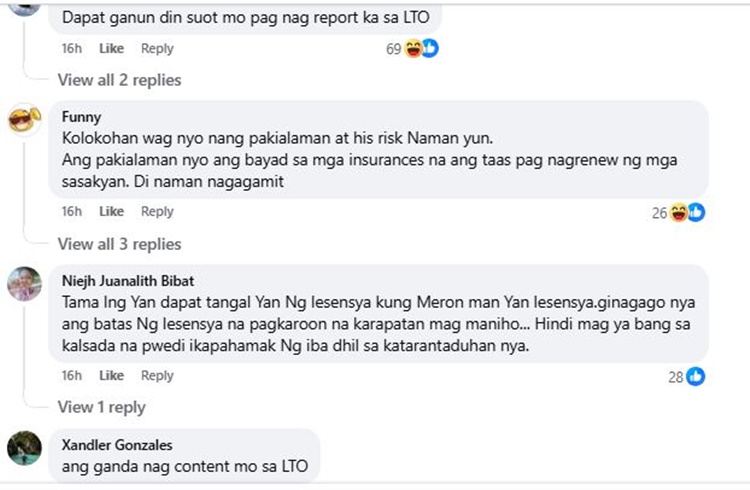
Task: Reply to Funny's comment
Action: pyautogui.click(x=157, y=211)
